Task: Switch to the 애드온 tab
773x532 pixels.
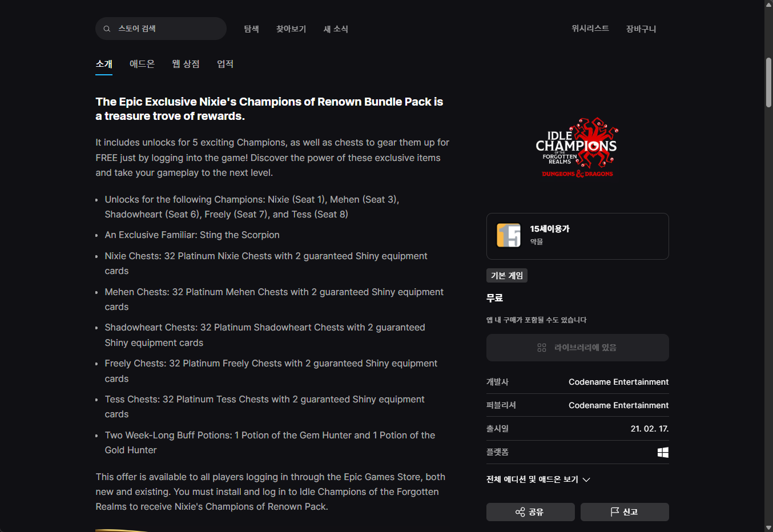Action: tap(142, 64)
